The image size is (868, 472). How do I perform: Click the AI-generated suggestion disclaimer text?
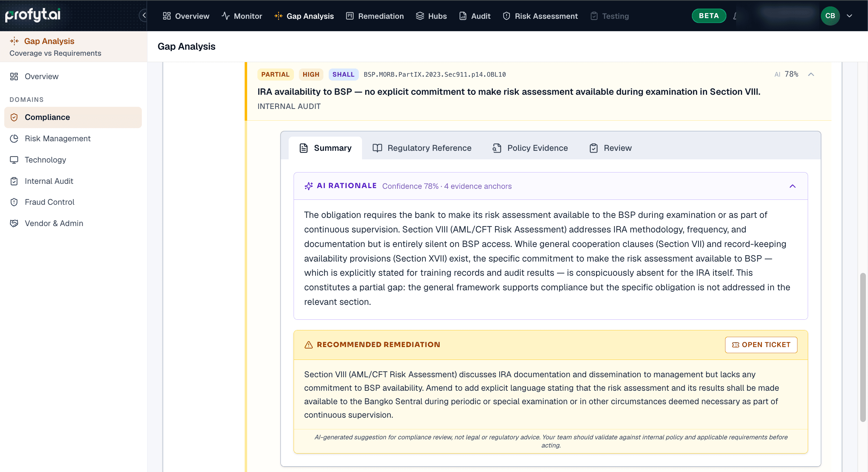(x=551, y=441)
